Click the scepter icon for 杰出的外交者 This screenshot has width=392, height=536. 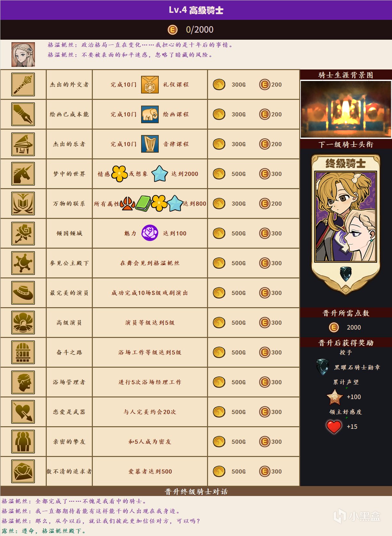(23, 84)
